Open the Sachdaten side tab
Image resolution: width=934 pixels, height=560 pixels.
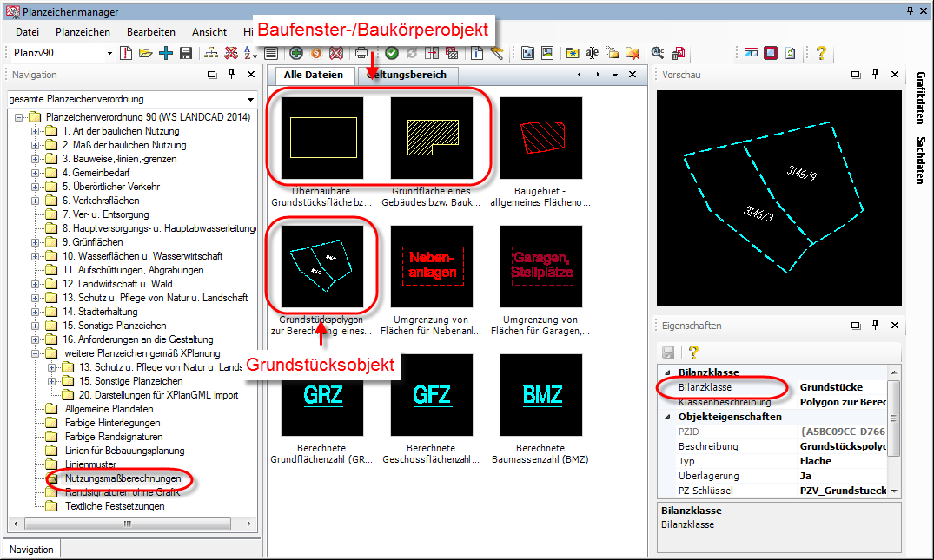coord(921,161)
